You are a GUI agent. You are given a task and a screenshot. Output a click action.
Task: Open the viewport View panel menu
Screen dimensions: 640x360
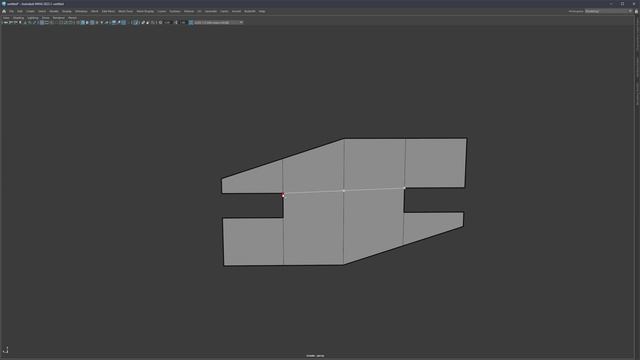click(6, 18)
